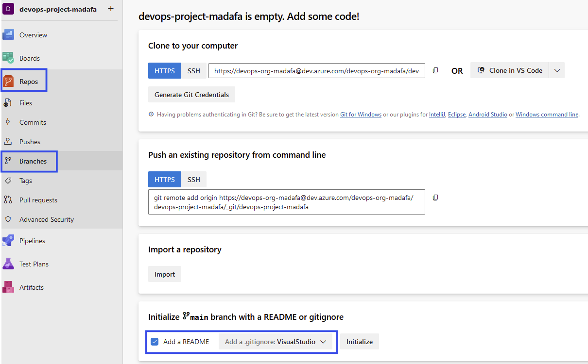
Task: Click the devops-project-madafa project title
Action: click(x=58, y=9)
